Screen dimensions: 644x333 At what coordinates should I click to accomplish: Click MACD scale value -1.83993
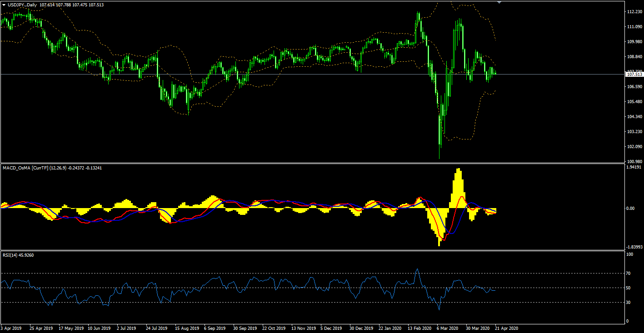point(634,247)
